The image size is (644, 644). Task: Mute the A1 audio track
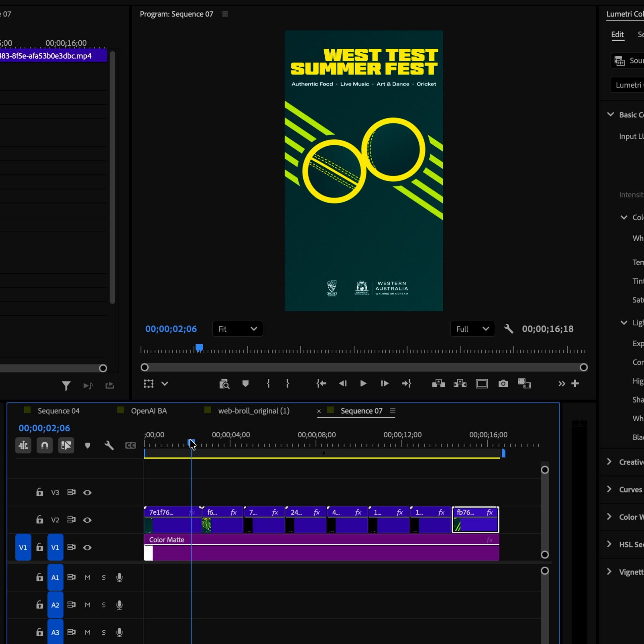click(88, 577)
